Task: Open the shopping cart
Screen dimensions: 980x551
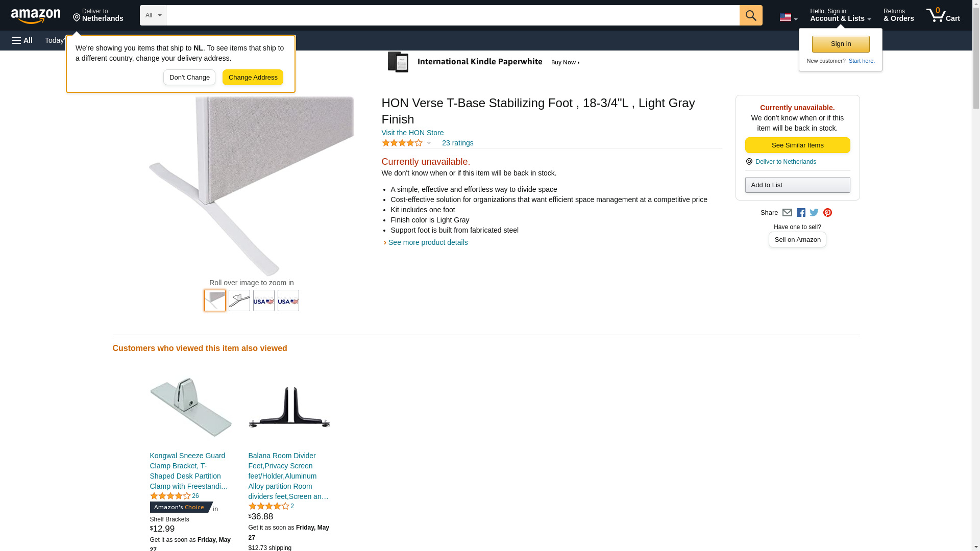Action: (943, 15)
